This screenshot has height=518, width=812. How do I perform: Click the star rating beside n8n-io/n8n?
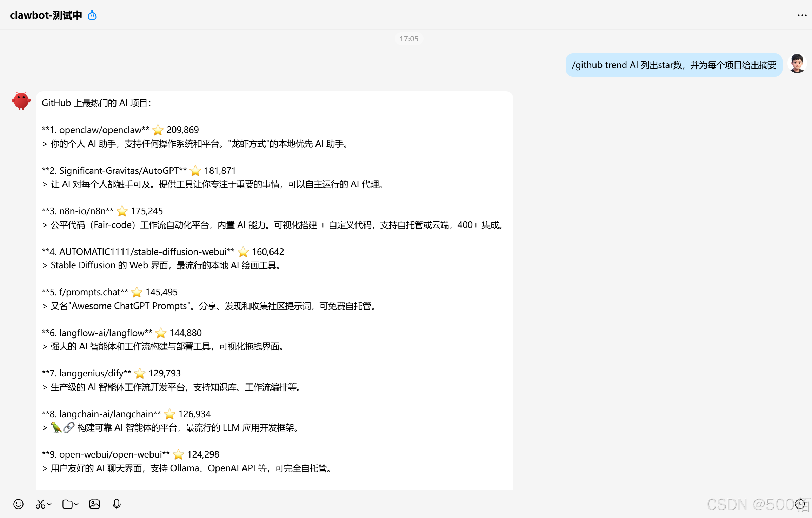(122, 211)
